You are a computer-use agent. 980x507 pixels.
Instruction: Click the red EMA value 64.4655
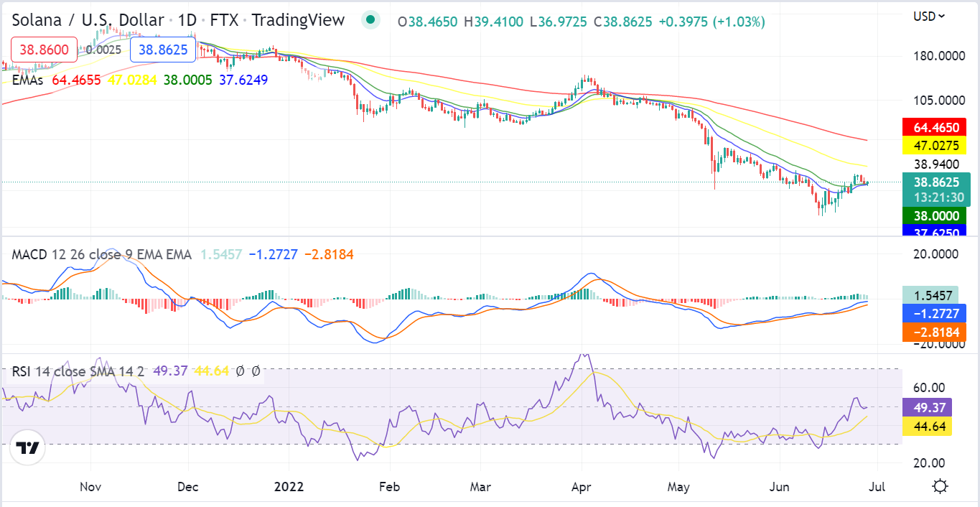point(77,80)
